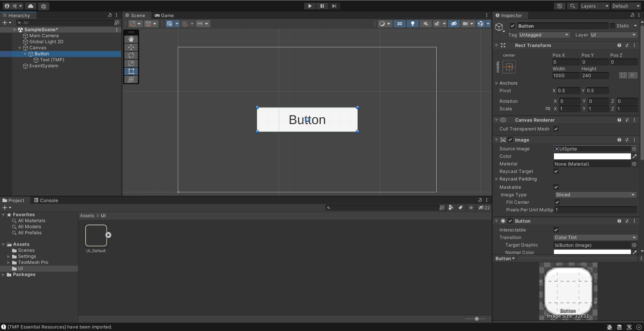The width and height of the screenshot is (644, 331).
Task: Toggle scene lighting bulb icon
Action: tap(412, 24)
